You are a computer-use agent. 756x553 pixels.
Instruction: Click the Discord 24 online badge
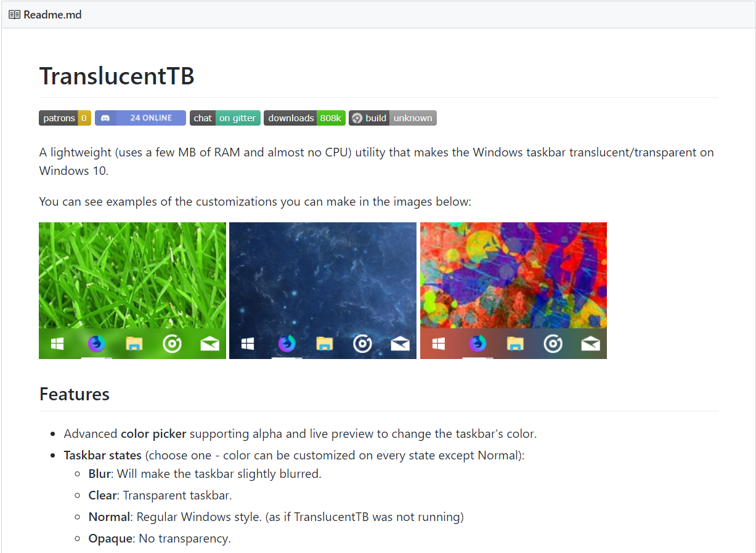[140, 118]
